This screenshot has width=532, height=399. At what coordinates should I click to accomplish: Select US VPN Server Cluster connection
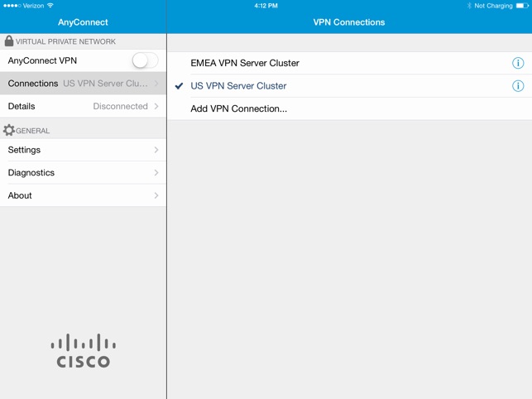[x=349, y=86]
